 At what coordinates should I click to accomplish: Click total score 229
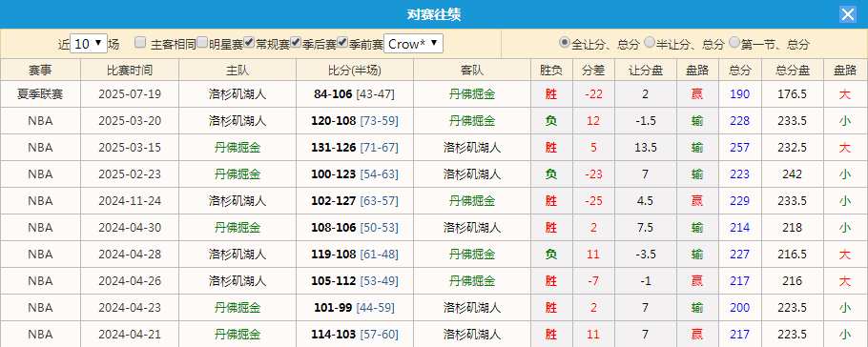(x=740, y=201)
